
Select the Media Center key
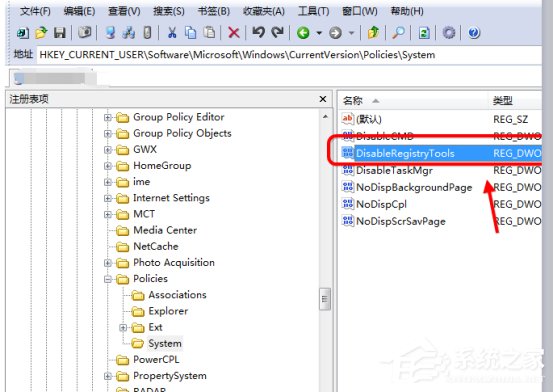tap(165, 230)
